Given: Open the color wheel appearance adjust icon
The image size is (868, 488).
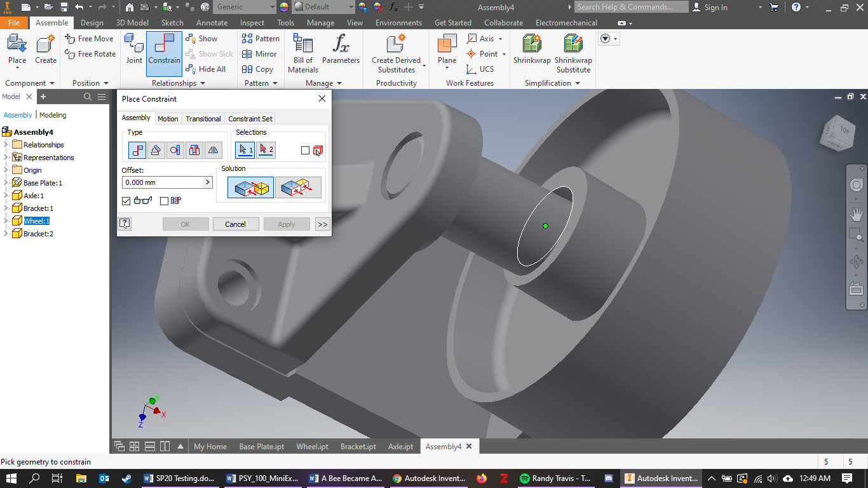Looking at the screenshot, I should coord(283,7).
